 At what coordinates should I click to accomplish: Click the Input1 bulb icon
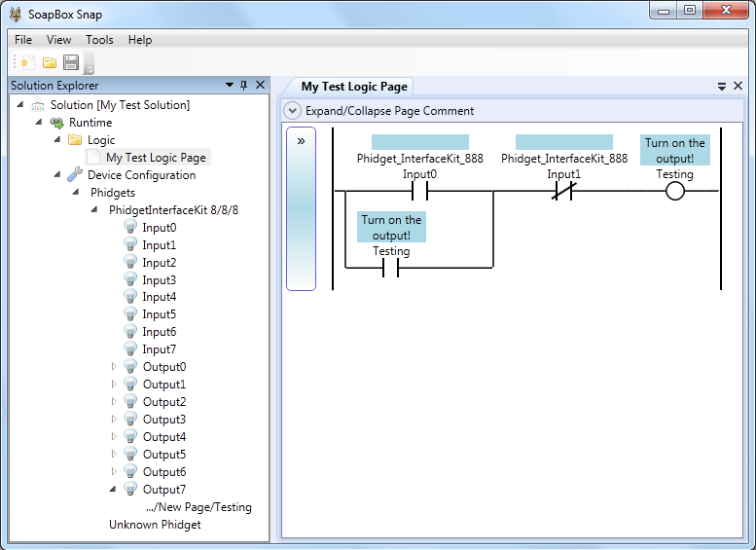[x=130, y=244]
